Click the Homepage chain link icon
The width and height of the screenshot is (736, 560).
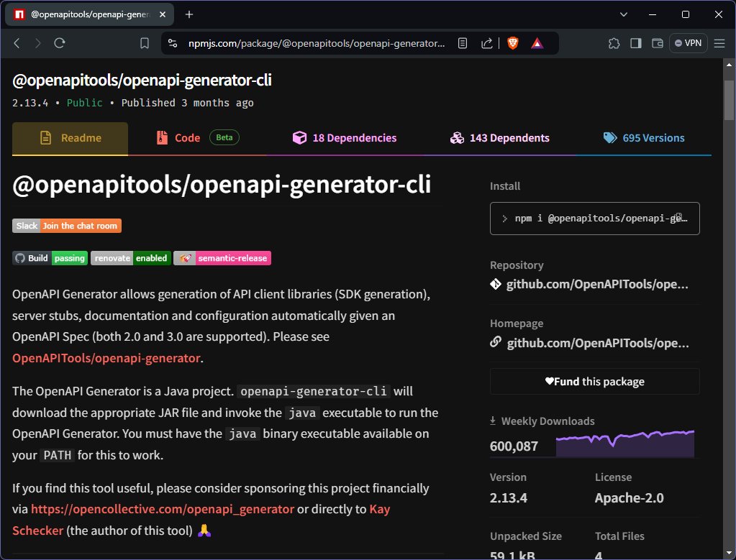pos(496,342)
